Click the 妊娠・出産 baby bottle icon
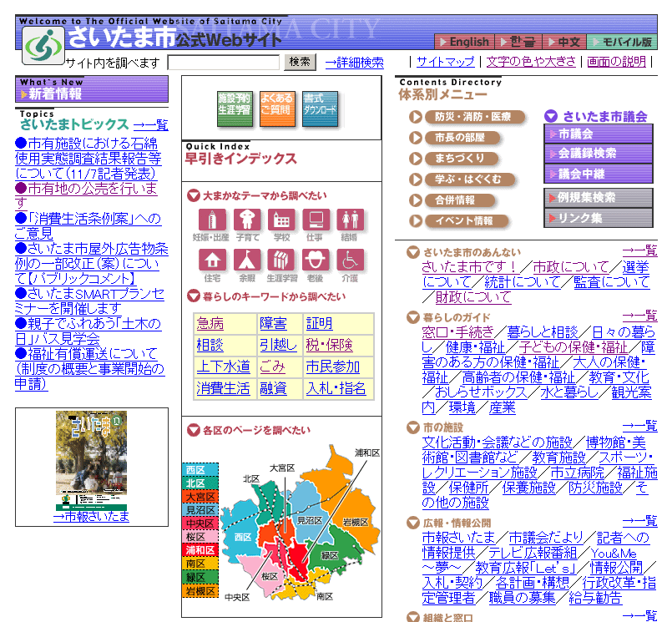 [211, 220]
